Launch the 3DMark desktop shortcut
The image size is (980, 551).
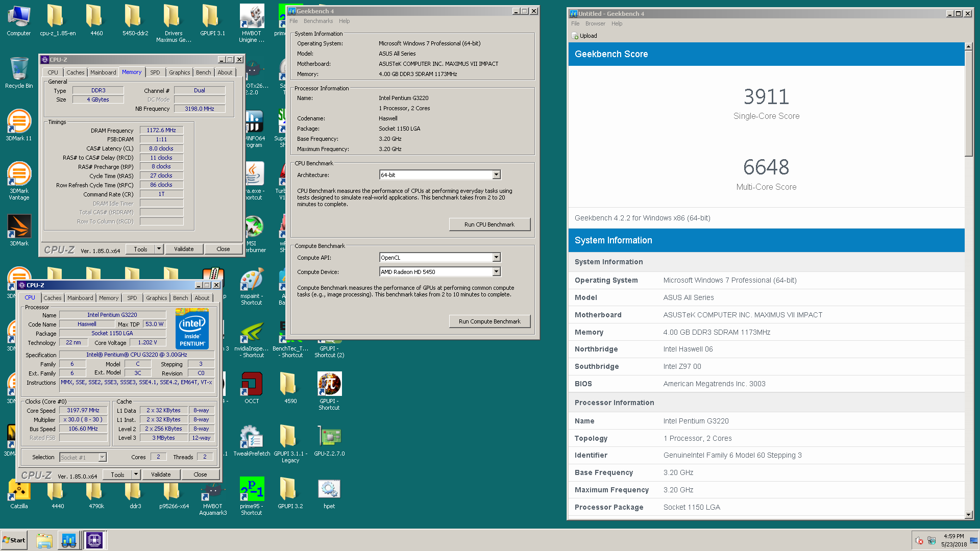pyautogui.click(x=19, y=230)
